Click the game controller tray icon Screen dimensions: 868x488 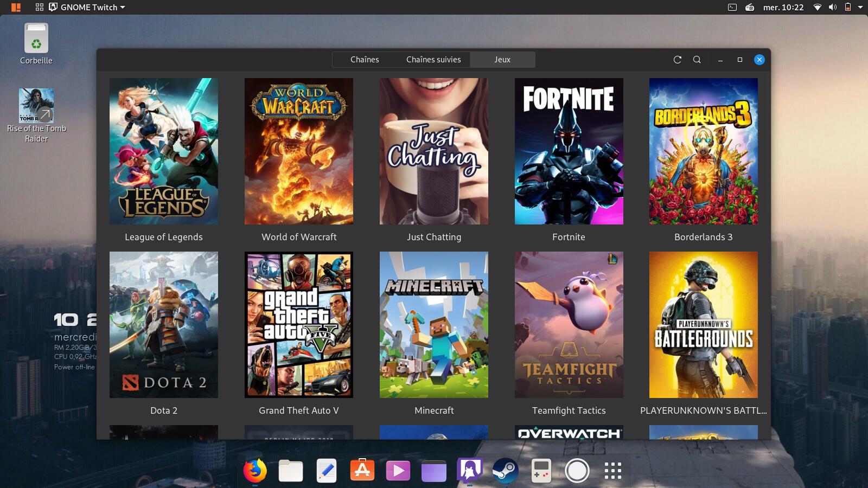(750, 7)
